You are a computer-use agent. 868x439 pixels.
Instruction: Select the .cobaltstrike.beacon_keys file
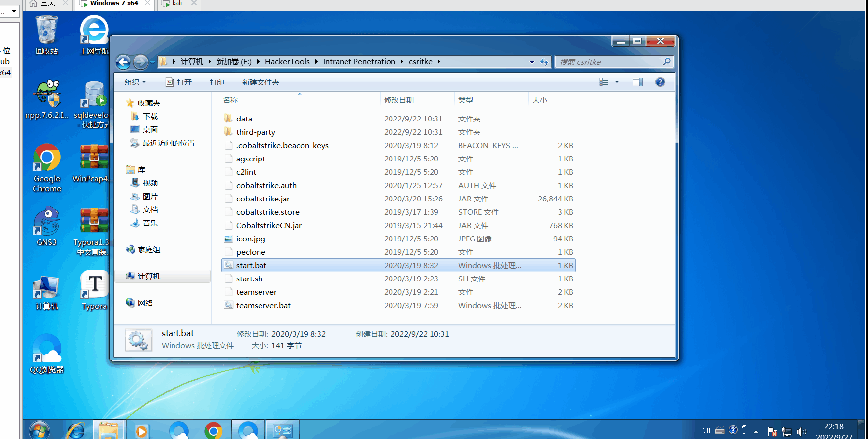[x=398, y=145]
